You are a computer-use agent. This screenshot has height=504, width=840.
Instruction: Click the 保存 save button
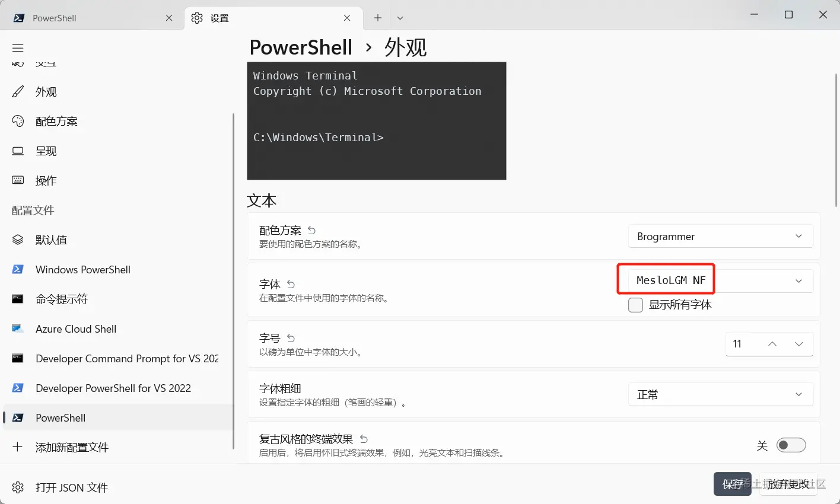733,484
